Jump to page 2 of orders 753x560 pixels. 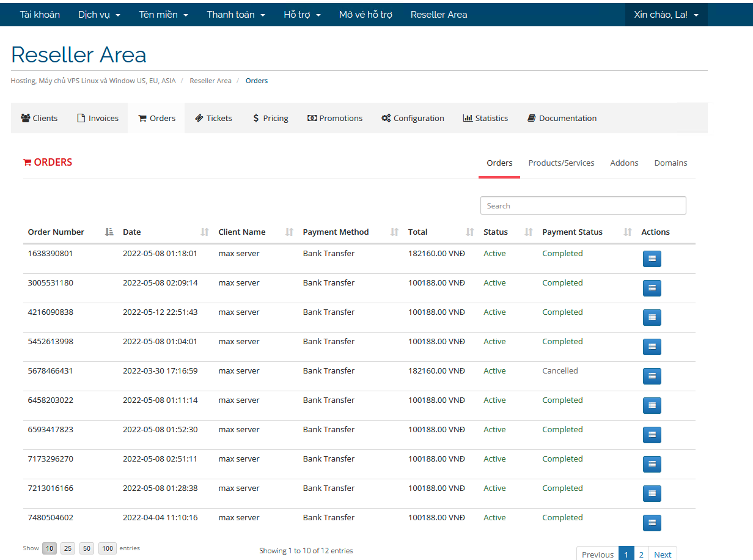641,554
